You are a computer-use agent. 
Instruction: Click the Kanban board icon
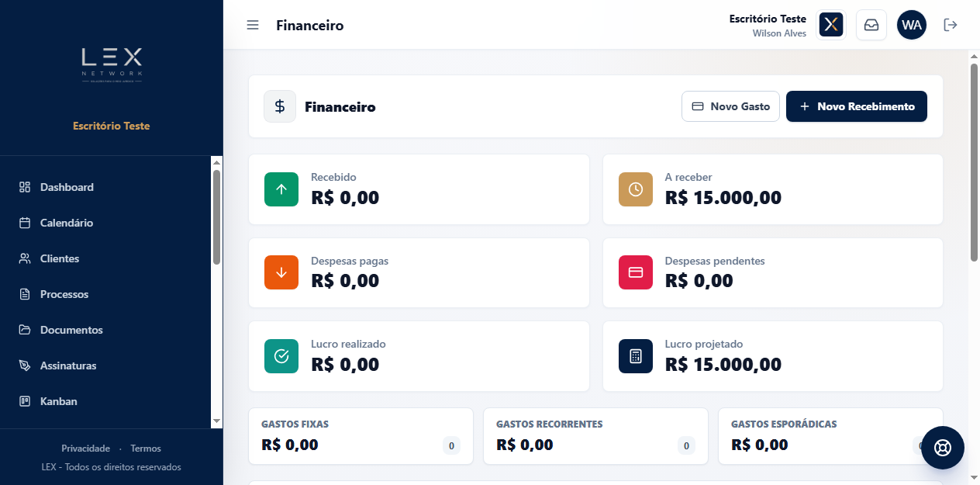pos(25,401)
